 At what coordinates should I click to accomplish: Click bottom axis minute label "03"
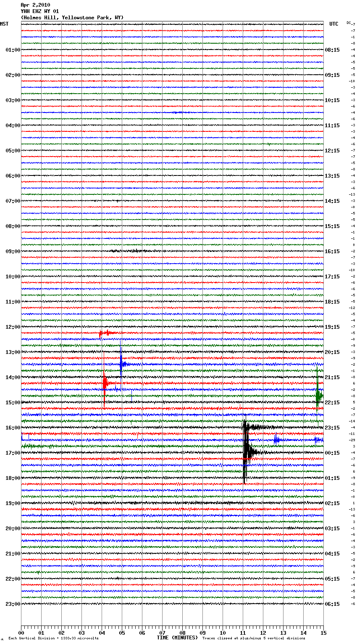(x=81, y=633)
